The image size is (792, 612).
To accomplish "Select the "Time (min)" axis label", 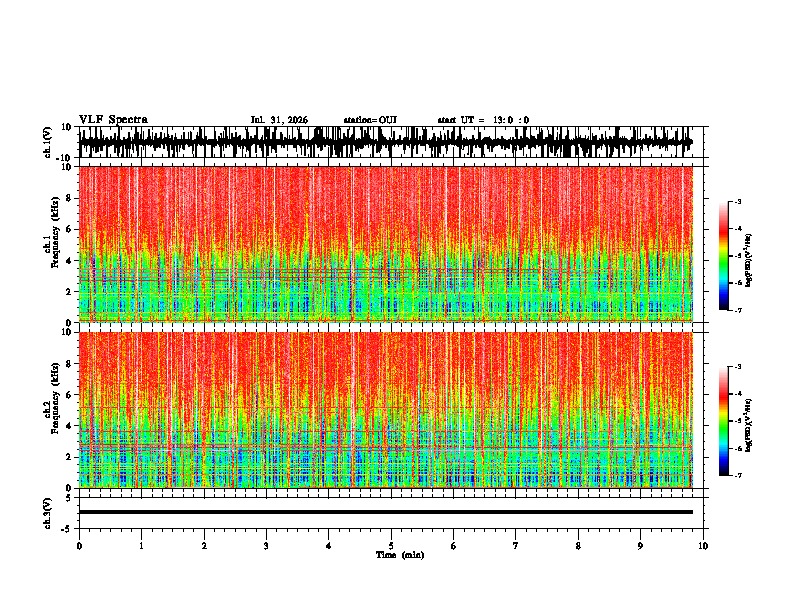I will pos(400,555).
